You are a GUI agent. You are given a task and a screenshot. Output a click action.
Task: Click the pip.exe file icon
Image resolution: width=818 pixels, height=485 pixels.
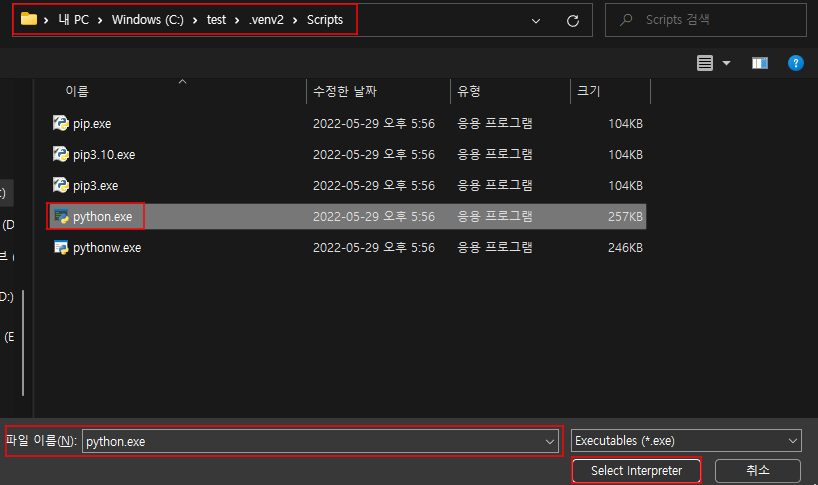coord(61,123)
